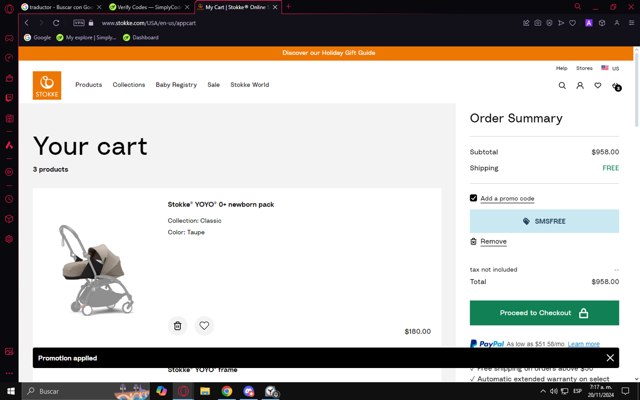Open the Stokke wishlist heart icon
This screenshot has height=400, width=640.
[598, 85]
